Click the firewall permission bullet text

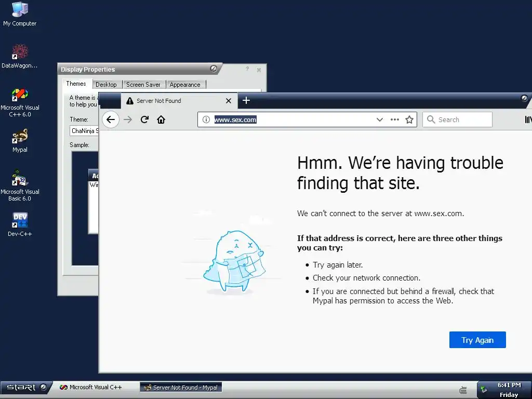[x=403, y=296]
